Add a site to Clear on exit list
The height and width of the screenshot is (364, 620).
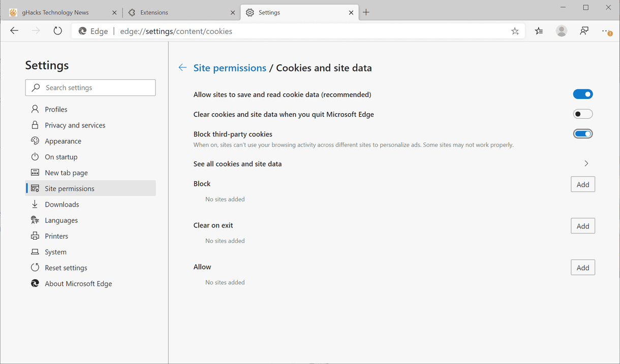(x=583, y=226)
